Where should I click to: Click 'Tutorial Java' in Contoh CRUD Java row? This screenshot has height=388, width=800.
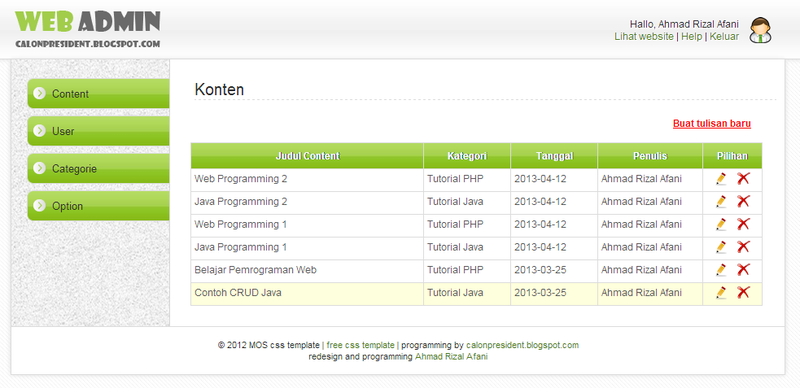coord(455,293)
